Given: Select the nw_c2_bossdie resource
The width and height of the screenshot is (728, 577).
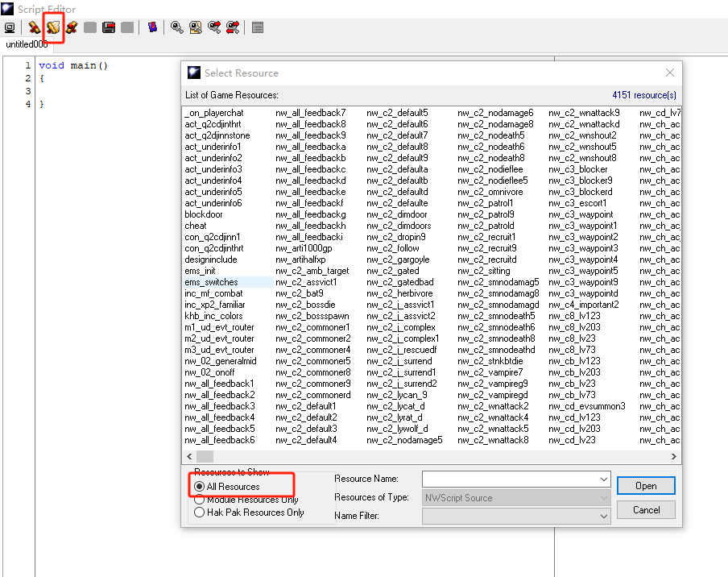Looking at the screenshot, I should coord(305,305).
